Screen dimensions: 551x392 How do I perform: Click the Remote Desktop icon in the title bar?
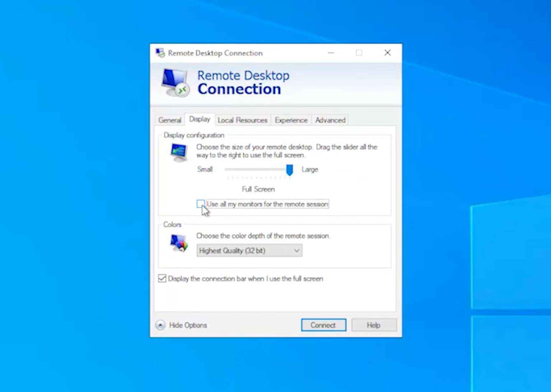(160, 53)
